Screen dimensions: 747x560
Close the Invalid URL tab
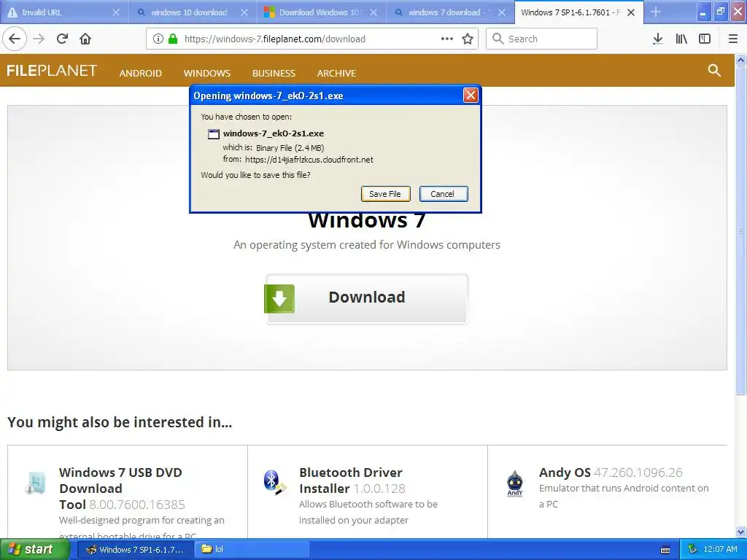116,12
